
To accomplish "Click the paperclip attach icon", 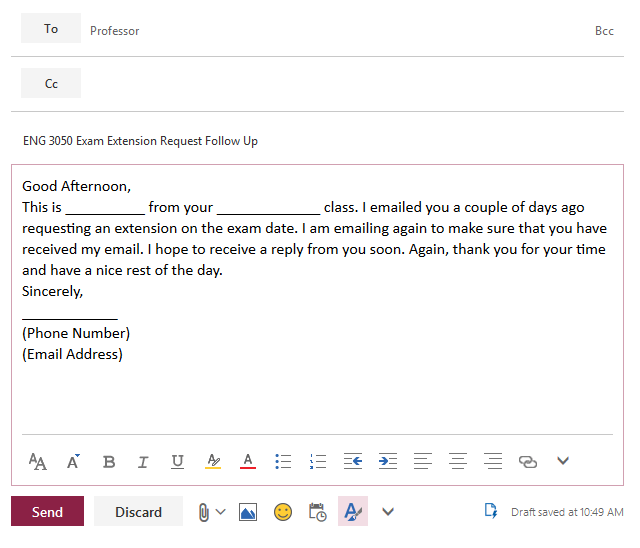I will coord(204,512).
